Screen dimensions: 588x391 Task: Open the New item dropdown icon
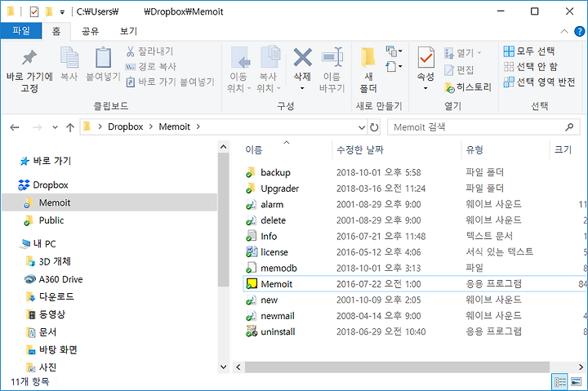point(394,51)
